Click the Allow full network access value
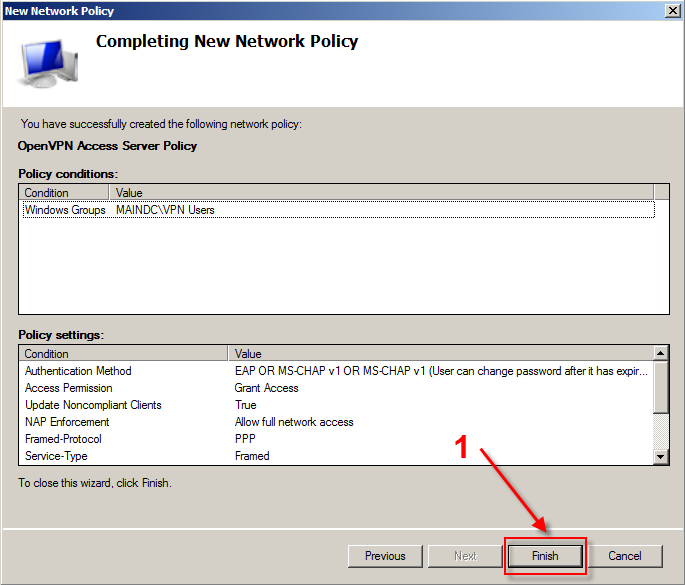 [294, 422]
